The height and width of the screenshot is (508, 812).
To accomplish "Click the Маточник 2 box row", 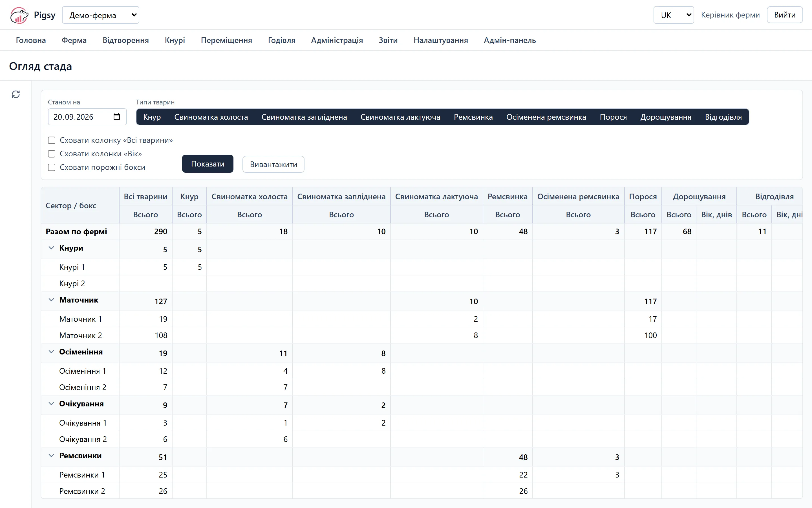I will 422,335.
